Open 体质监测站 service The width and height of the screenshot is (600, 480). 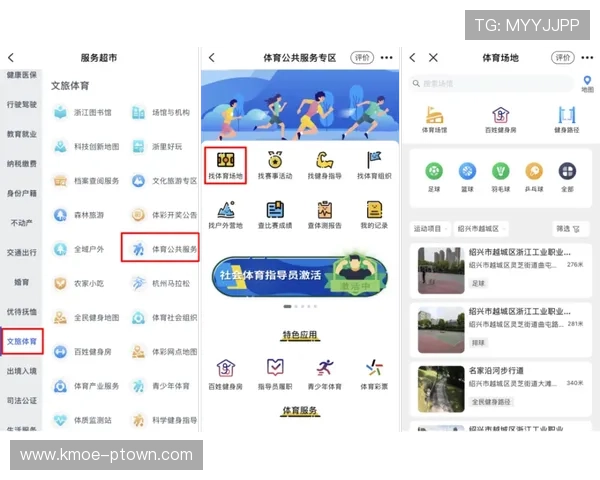pyautogui.click(x=82, y=420)
